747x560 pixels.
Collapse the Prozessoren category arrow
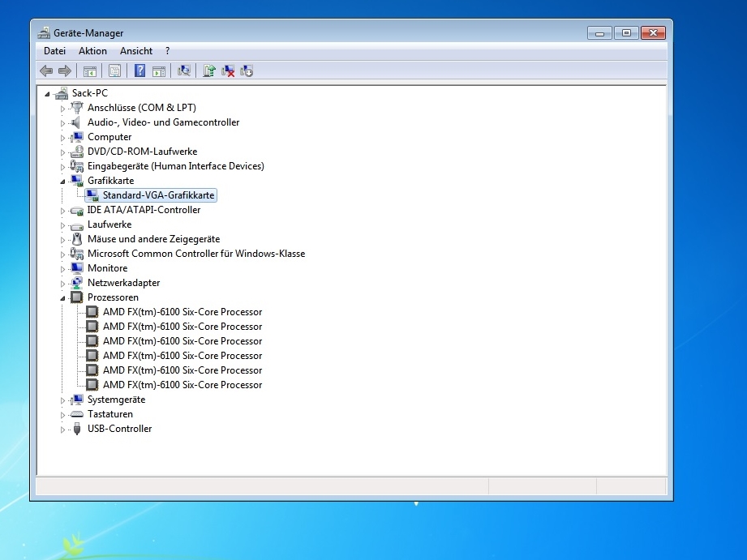62,298
